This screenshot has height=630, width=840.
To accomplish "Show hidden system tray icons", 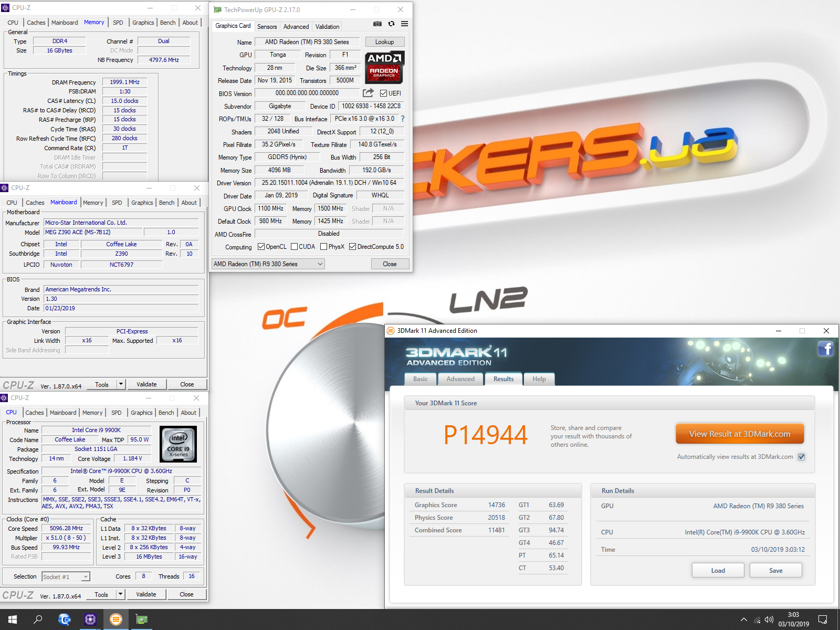I will click(x=743, y=619).
